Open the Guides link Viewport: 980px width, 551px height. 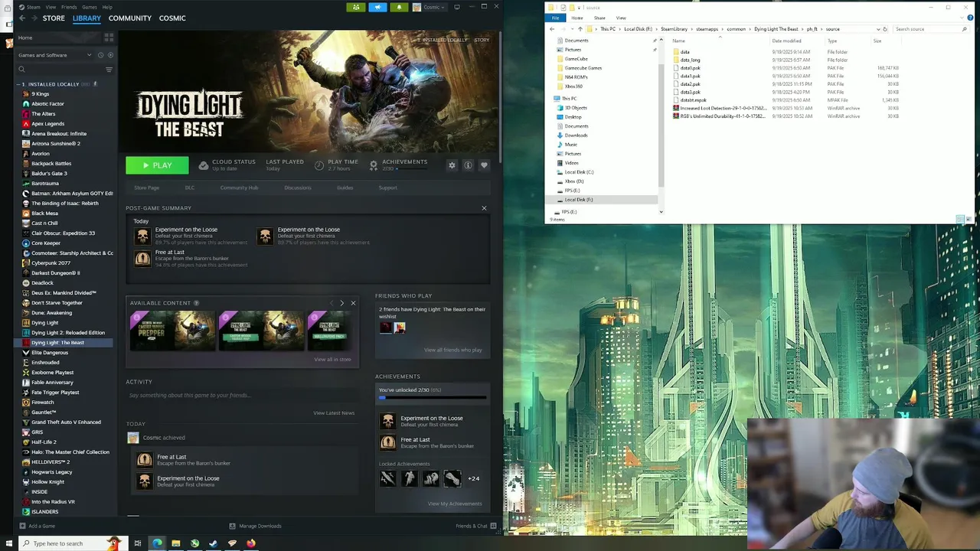(345, 187)
